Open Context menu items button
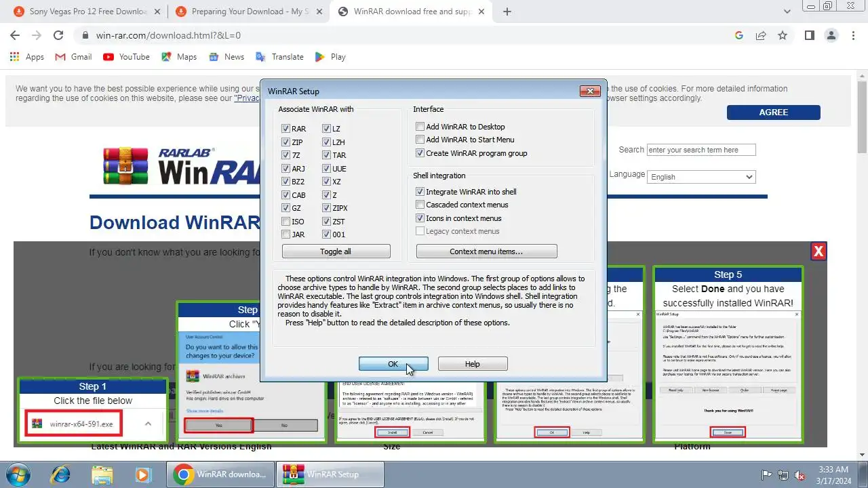The height and width of the screenshot is (488, 868). point(486,251)
